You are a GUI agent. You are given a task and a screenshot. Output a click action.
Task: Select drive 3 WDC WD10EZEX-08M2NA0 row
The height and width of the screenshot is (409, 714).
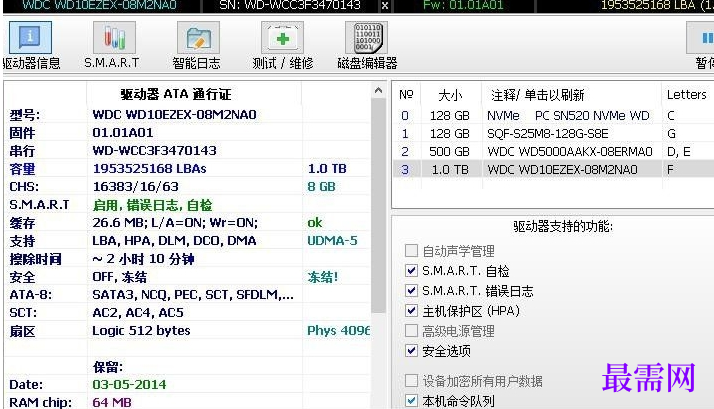[553, 169]
